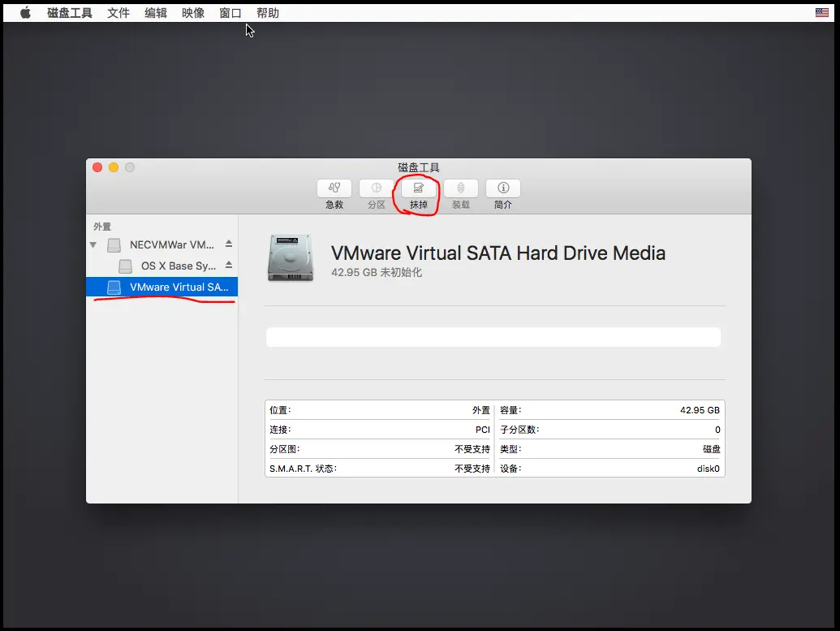Click the 类型 value 磁盘
Viewport: 840px width, 631px height.
tap(712, 449)
